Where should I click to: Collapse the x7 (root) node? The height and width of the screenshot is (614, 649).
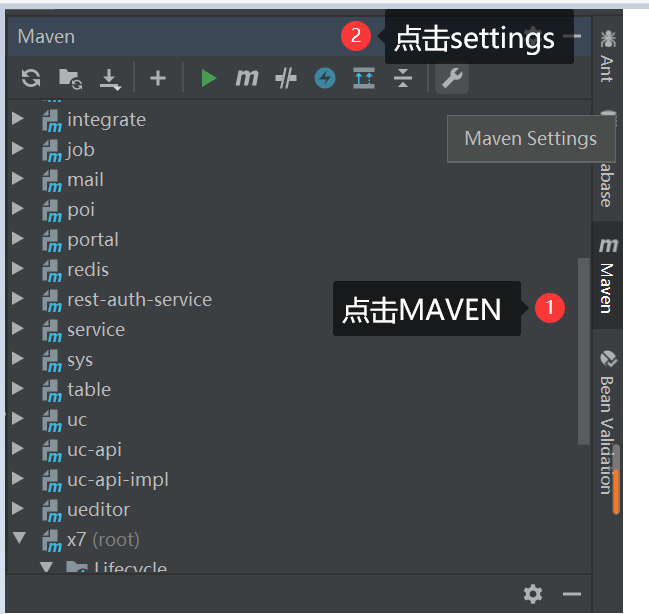click(x=19, y=538)
